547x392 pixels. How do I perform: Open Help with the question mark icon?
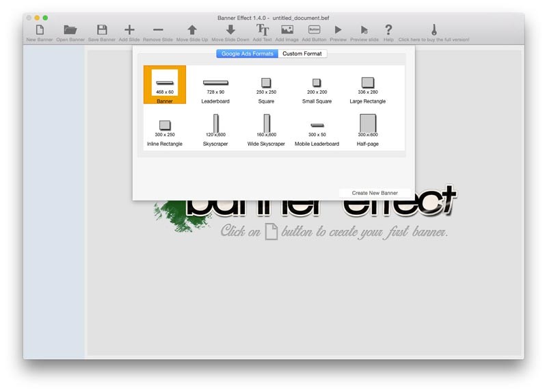click(388, 30)
